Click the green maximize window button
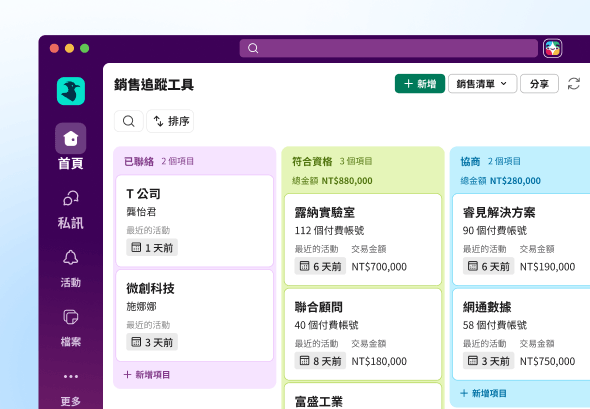Screen dimensions: 590x409 click(85, 48)
